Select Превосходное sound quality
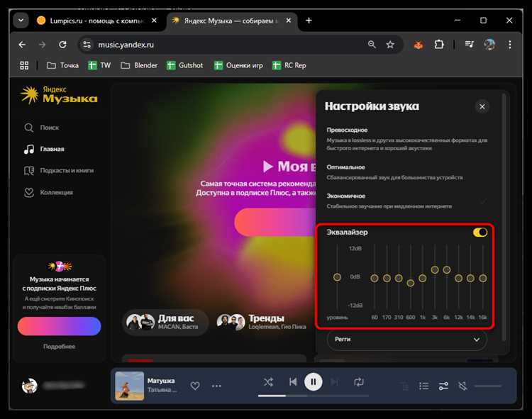This screenshot has width=532, height=419. click(407, 139)
